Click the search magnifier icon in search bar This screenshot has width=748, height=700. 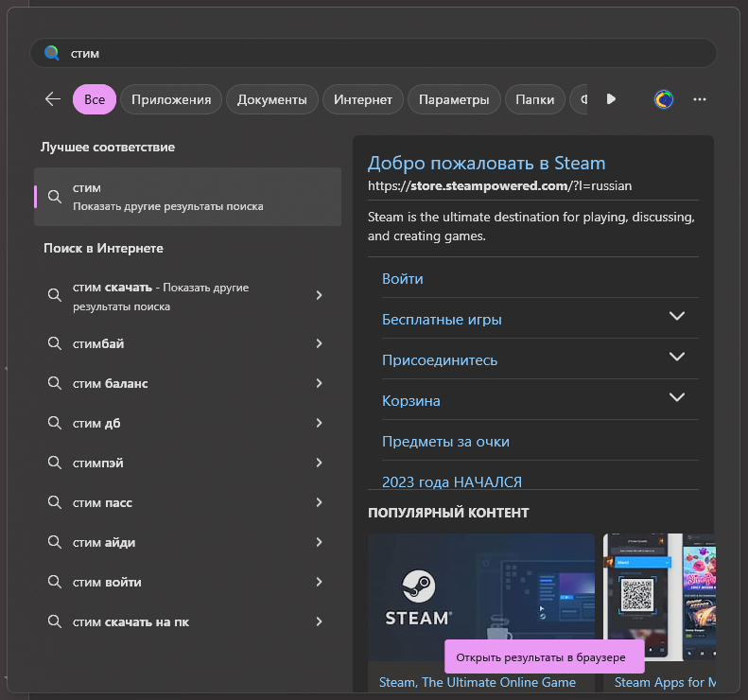51,53
